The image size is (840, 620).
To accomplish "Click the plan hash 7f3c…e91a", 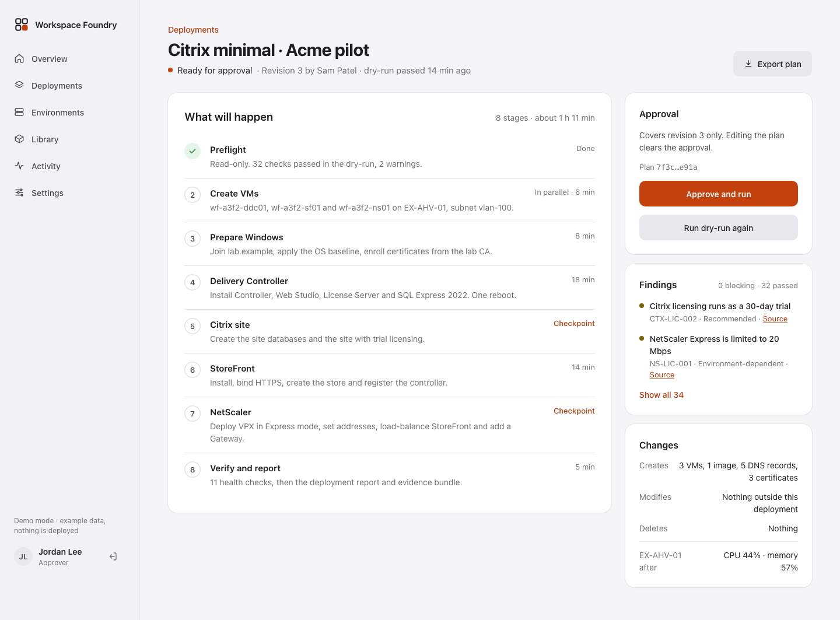I will point(677,167).
